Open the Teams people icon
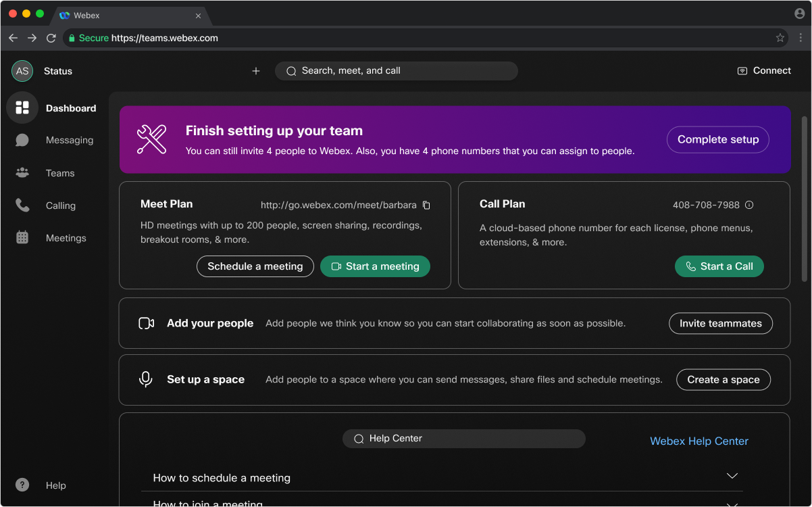 coord(22,173)
